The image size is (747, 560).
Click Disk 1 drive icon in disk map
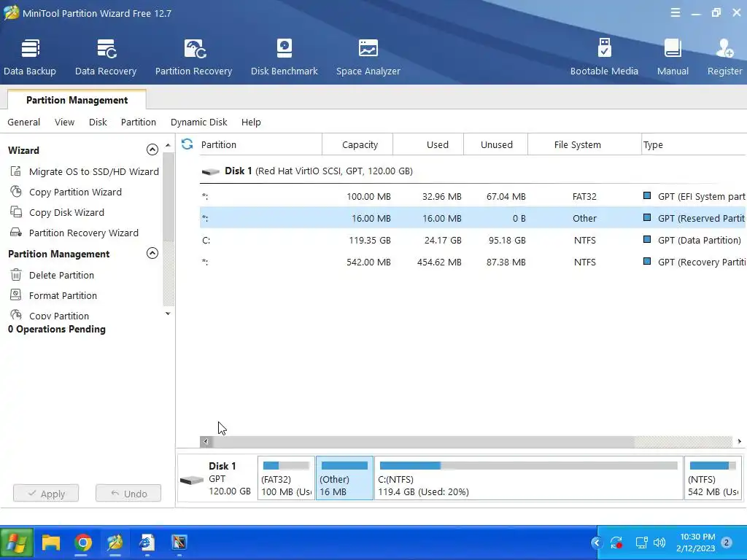(192, 480)
